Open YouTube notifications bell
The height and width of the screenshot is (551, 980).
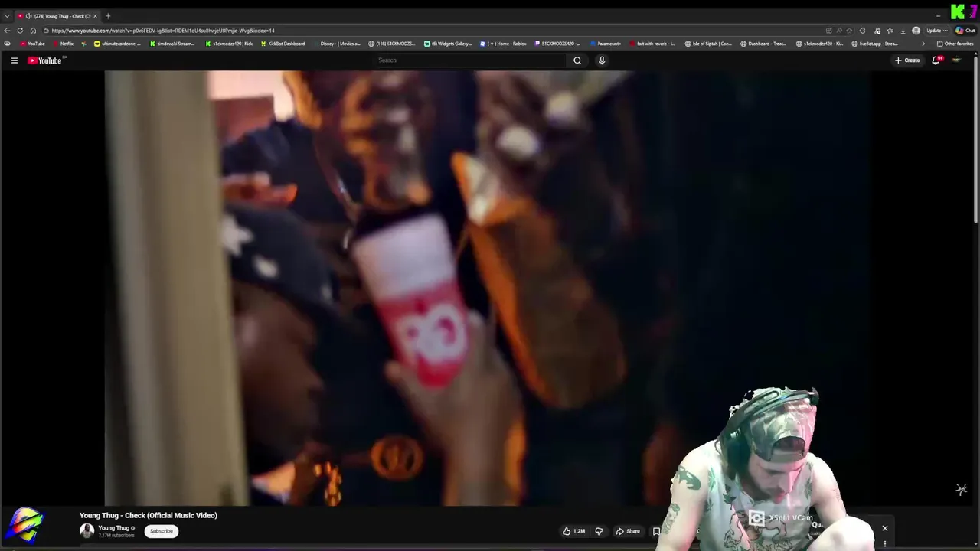pos(936,60)
